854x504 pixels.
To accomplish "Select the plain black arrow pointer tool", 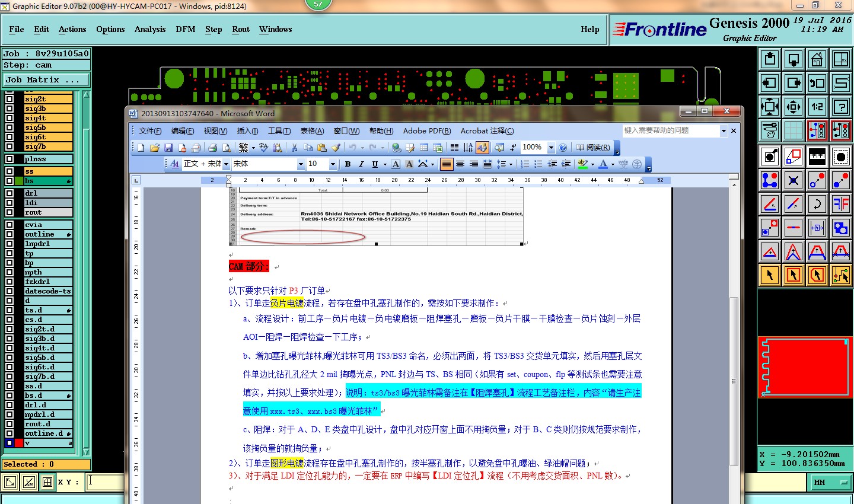I will point(770,275).
